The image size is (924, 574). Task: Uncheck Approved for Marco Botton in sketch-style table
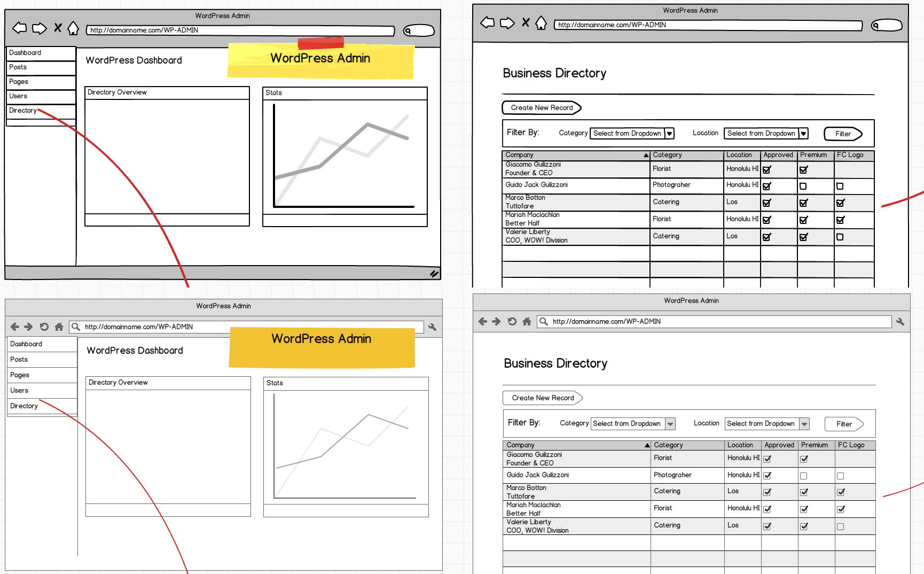pyautogui.click(x=766, y=203)
